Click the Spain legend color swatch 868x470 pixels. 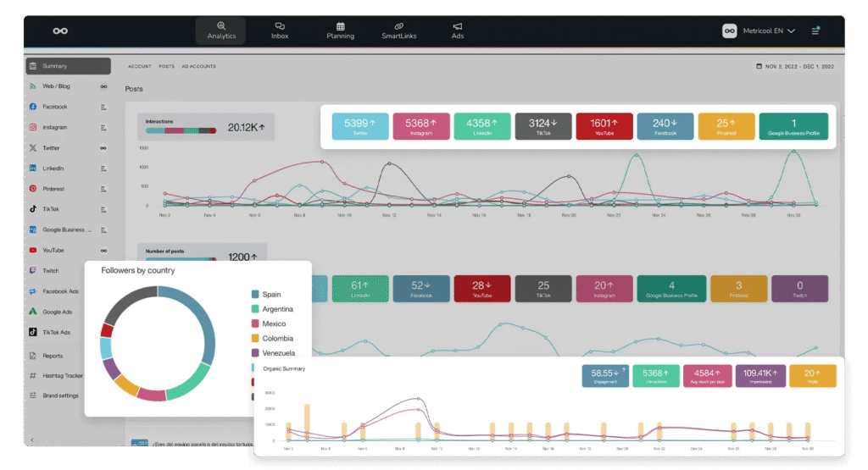(254, 295)
